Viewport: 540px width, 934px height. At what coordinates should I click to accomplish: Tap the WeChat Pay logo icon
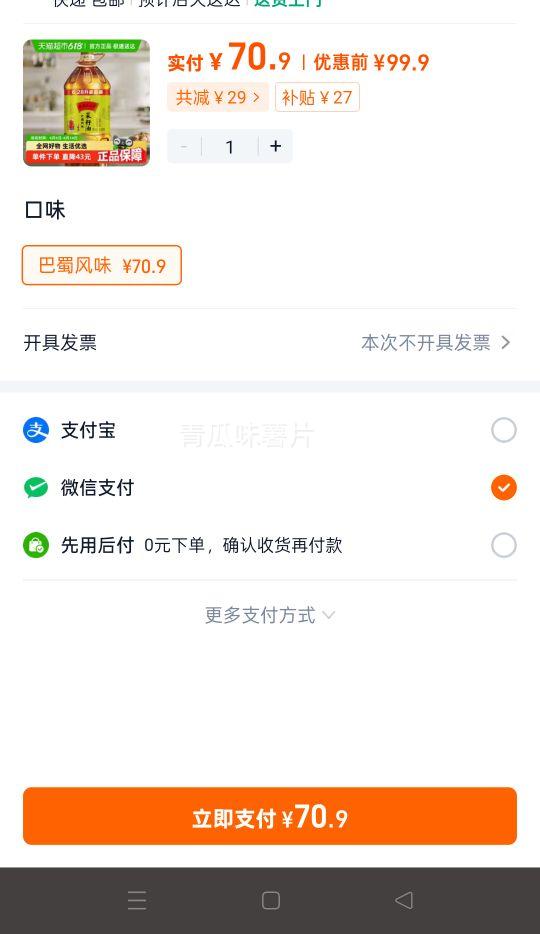[x=36, y=488]
